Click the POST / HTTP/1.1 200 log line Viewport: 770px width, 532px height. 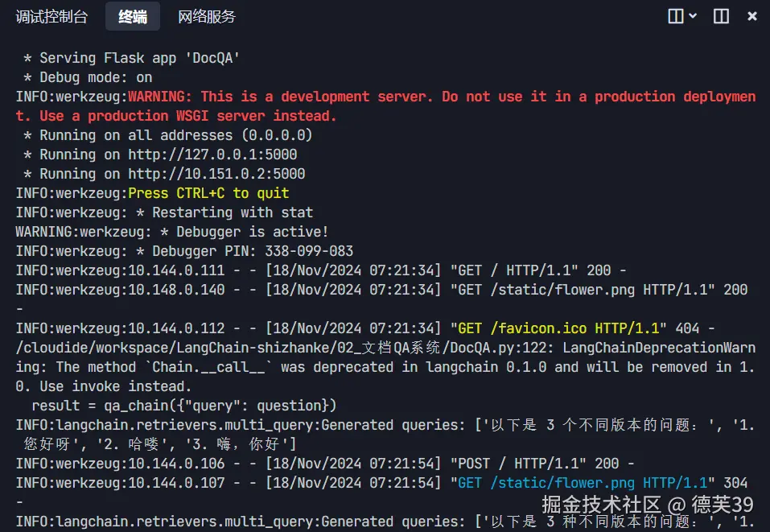click(325, 464)
